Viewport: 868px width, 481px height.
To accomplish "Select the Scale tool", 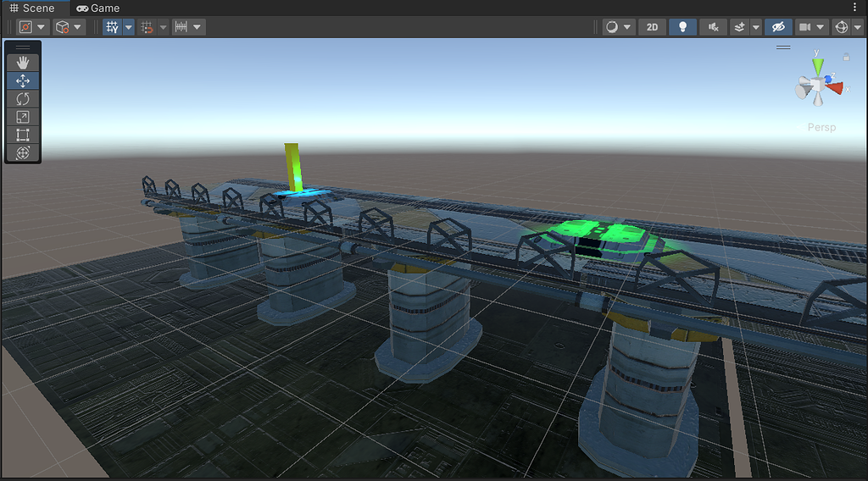I will tap(23, 117).
